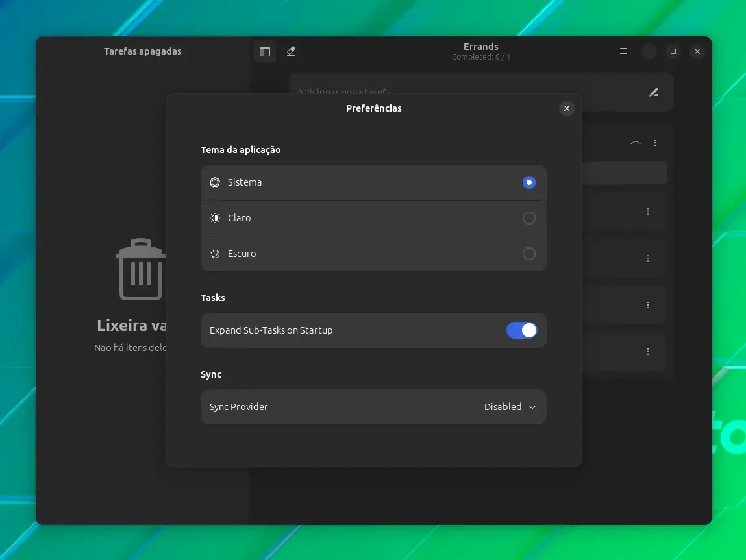Maximize the Errands window
The image size is (746, 560).
673,51
